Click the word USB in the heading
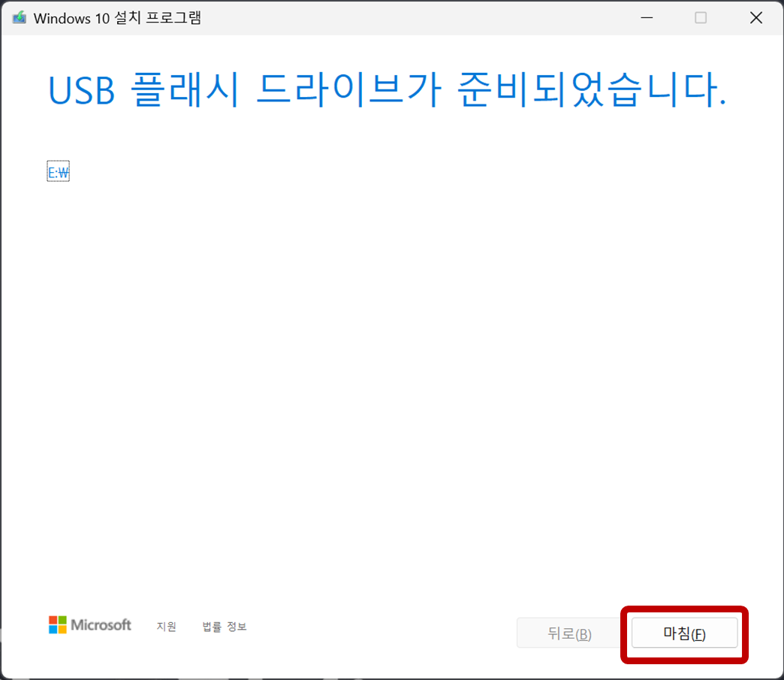Screen dimensions: 784x680 (81, 91)
